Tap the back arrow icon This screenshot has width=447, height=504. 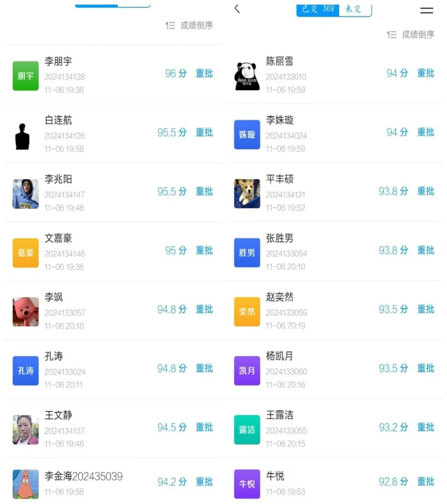[x=237, y=9]
